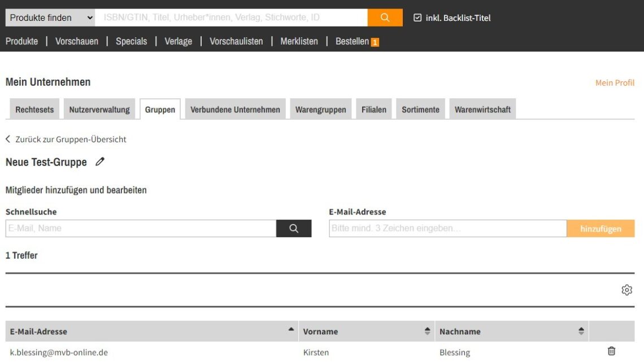Open the Warengruppen tab
Screen dimensions: 644x363
point(320,110)
